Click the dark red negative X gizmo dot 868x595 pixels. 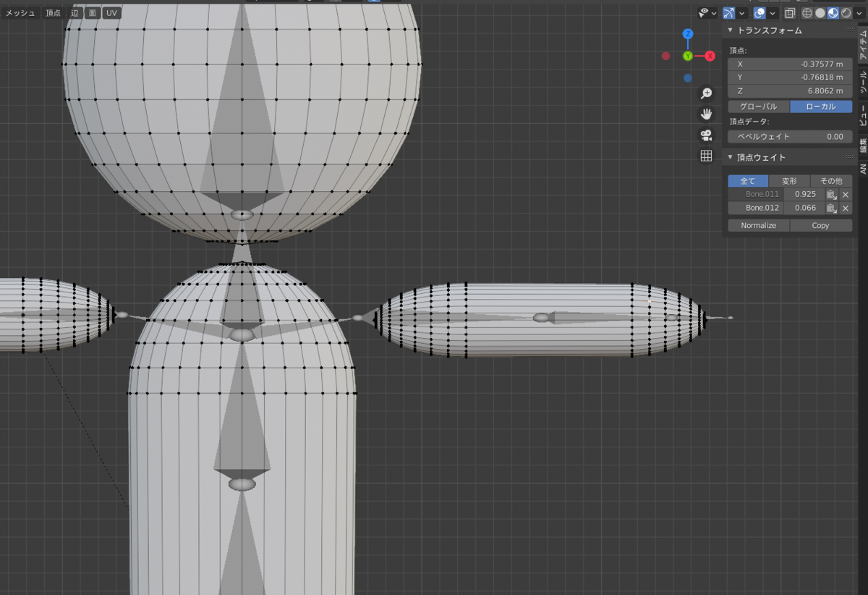665,56
